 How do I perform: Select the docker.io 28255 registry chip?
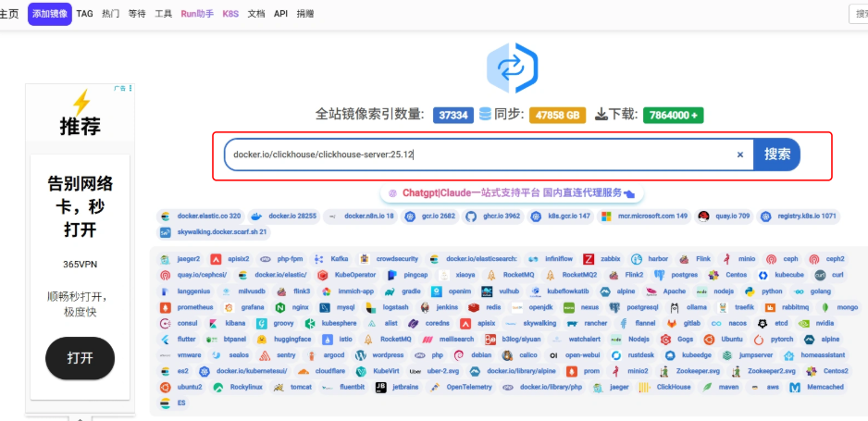(284, 217)
